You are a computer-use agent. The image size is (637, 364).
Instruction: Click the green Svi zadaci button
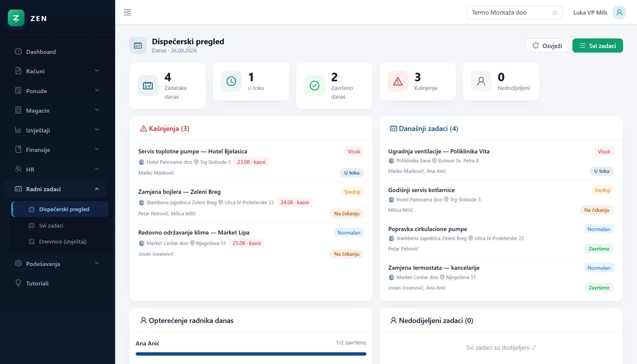[598, 45]
